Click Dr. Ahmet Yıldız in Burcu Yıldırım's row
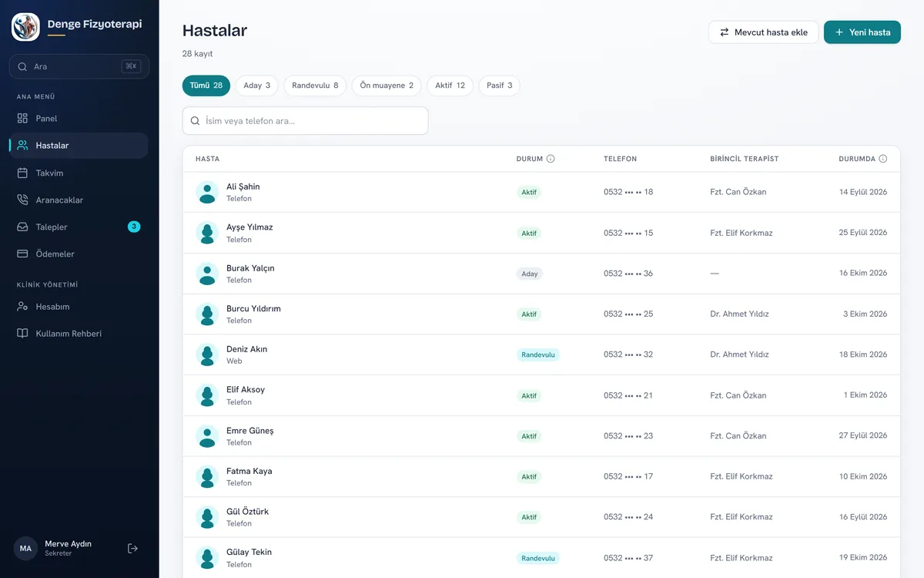924x578 pixels. pos(739,314)
